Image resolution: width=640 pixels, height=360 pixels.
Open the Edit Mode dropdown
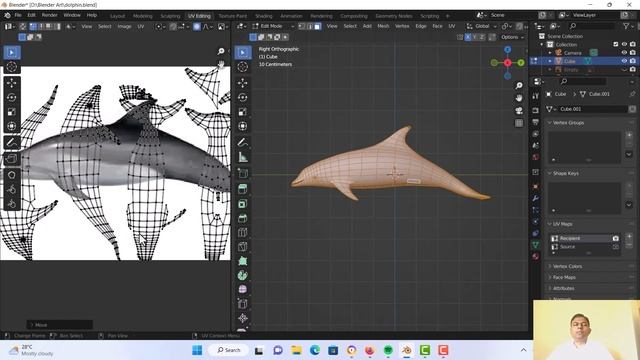click(x=273, y=26)
